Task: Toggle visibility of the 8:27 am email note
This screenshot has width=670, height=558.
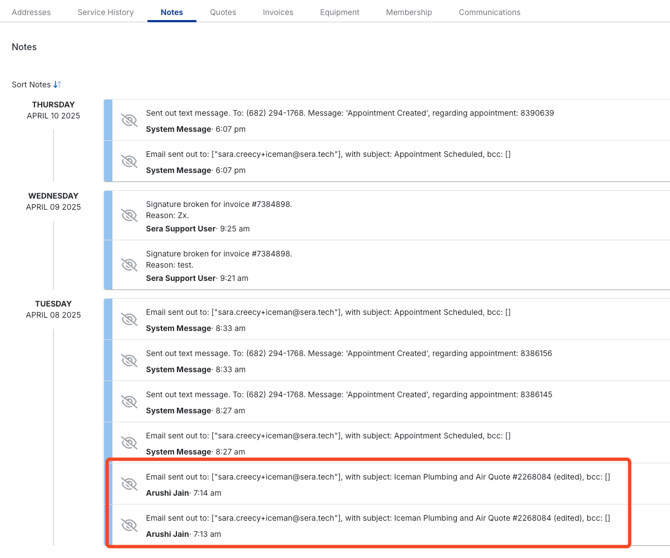Action: tap(129, 443)
